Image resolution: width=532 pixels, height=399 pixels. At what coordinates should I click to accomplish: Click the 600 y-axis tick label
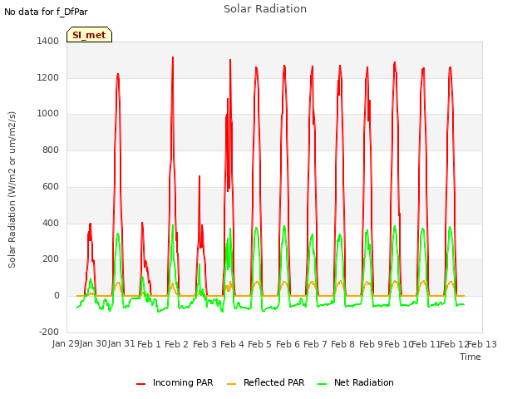tap(51, 186)
